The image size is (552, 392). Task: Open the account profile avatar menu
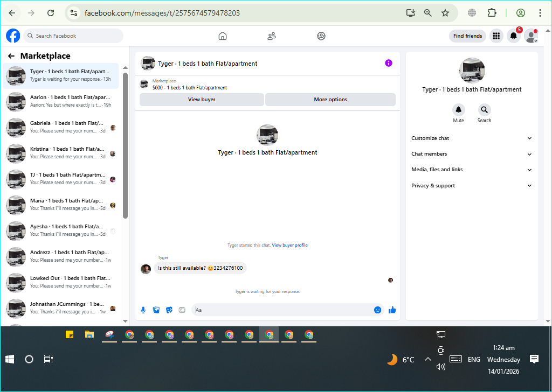531,36
